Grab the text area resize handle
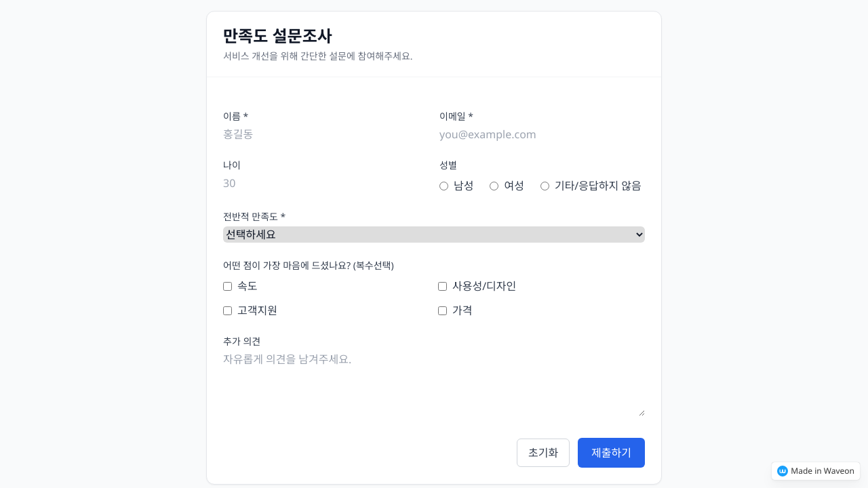The width and height of the screenshot is (868, 488). [x=641, y=412]
